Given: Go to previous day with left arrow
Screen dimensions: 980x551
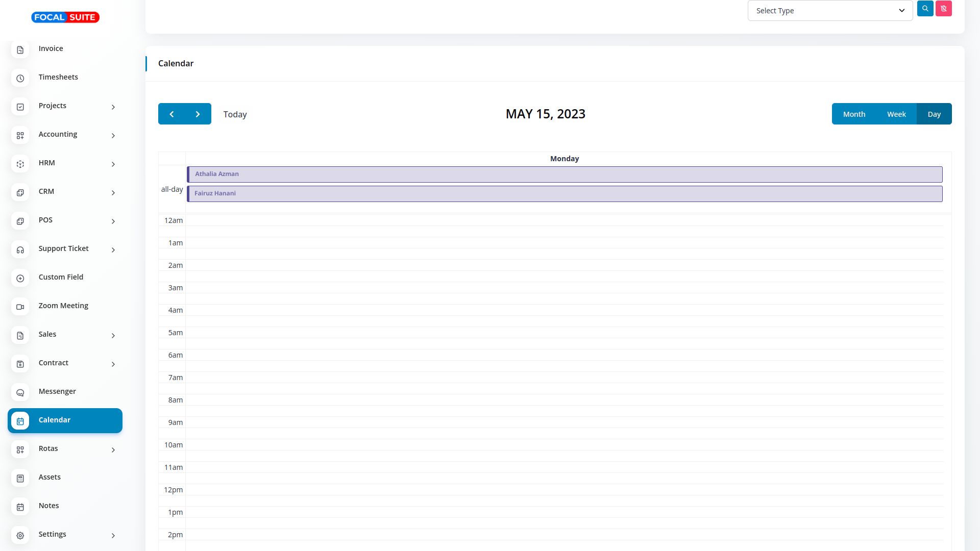Looking at the screenshot, I should [x=171, y=114].
